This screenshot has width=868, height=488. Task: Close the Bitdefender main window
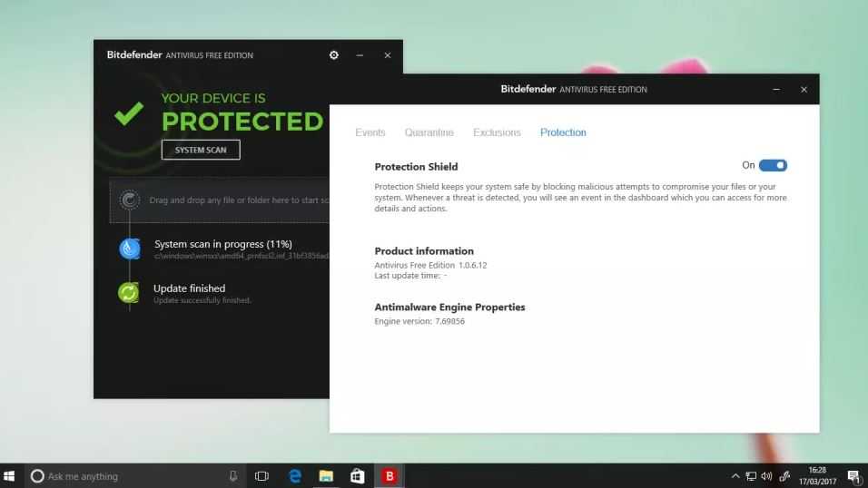tap(388, 55)
